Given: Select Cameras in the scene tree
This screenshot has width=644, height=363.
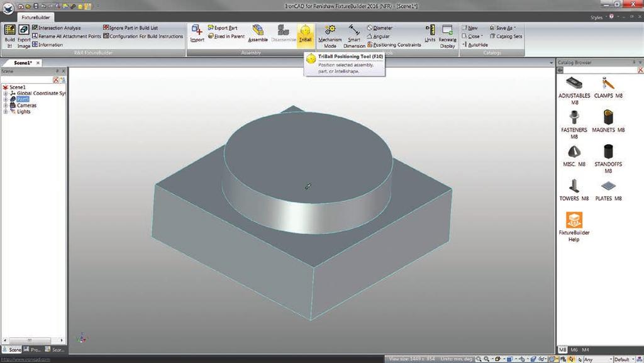Looking at the screenshot, I should tap(26, 106).
